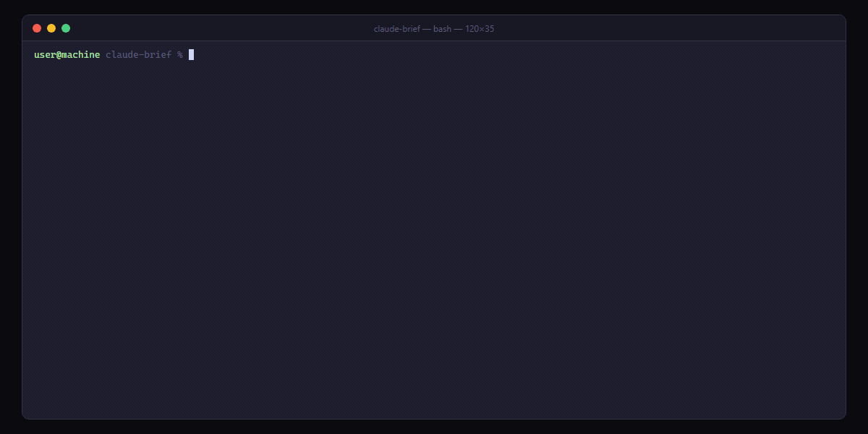Viewport: 868px width, 434px height.
Task: Click the blank terminal area near the bottom
Action: [434, 391]
